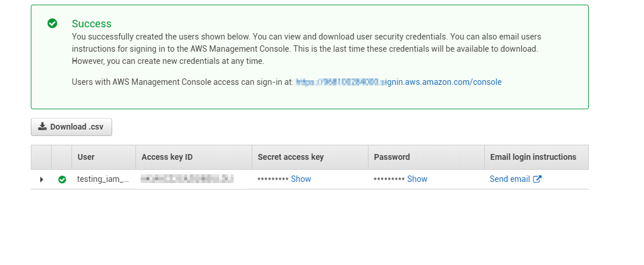This screenshot has width=644, height=265.
Task: Click the download arrow icon on the csv button
Action: (42, 127)
